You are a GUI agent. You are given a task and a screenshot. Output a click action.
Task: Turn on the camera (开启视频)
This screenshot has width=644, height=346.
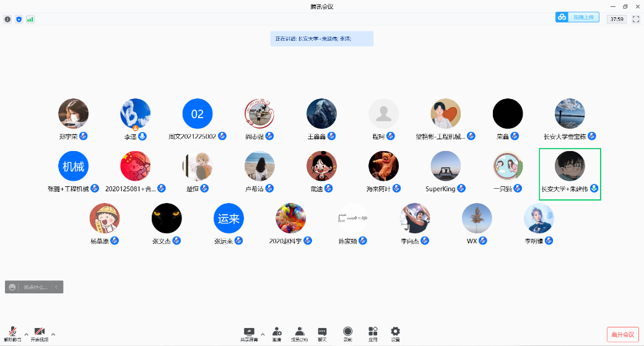pos(39,334)
